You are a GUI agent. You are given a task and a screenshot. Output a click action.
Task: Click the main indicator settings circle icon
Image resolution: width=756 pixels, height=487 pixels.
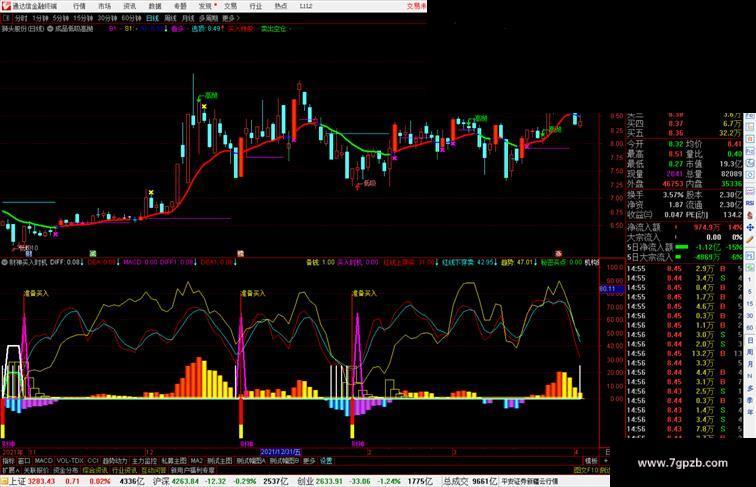pyautogui.click(x=50, y=29)
